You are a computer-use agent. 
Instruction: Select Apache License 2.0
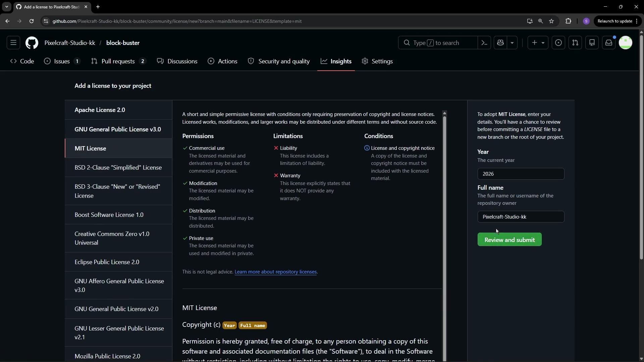(x=118, y=110)
